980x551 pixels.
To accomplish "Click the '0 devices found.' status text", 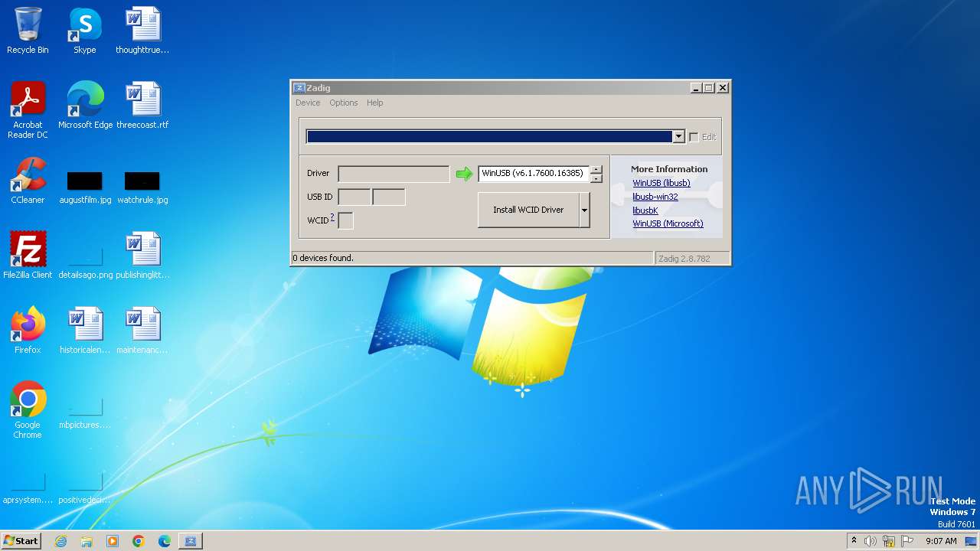I will [x=323, y=258].
